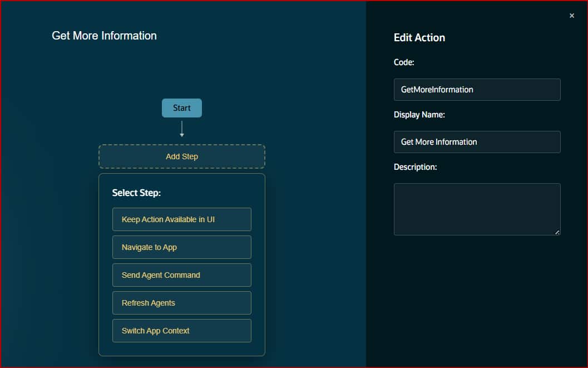Image resolution: width=588 pixels, height=368 pixels.
Task: Pick the Send Agent Command step
Action: coord(182,275)
